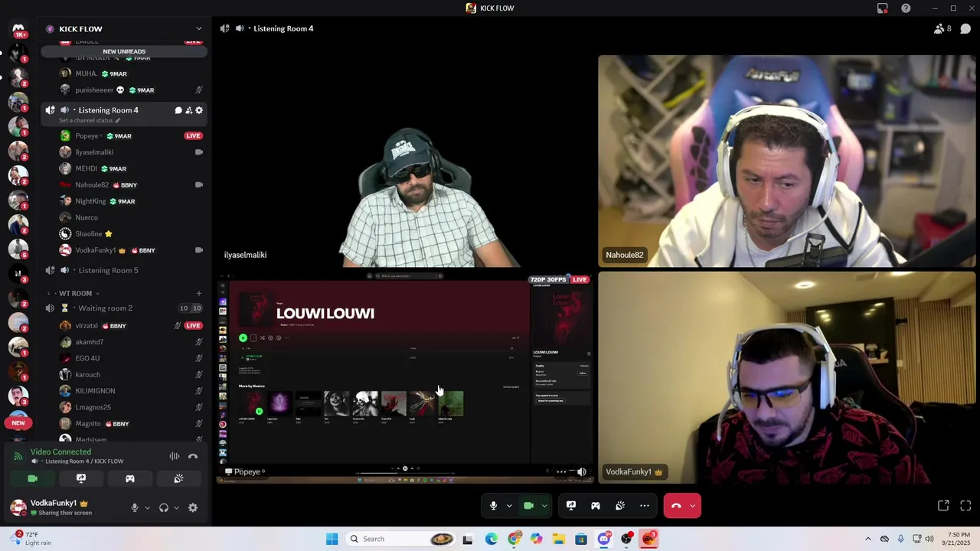
Task: Disconnect using sidebar panel hang-up icon
Action: point(193,456)
